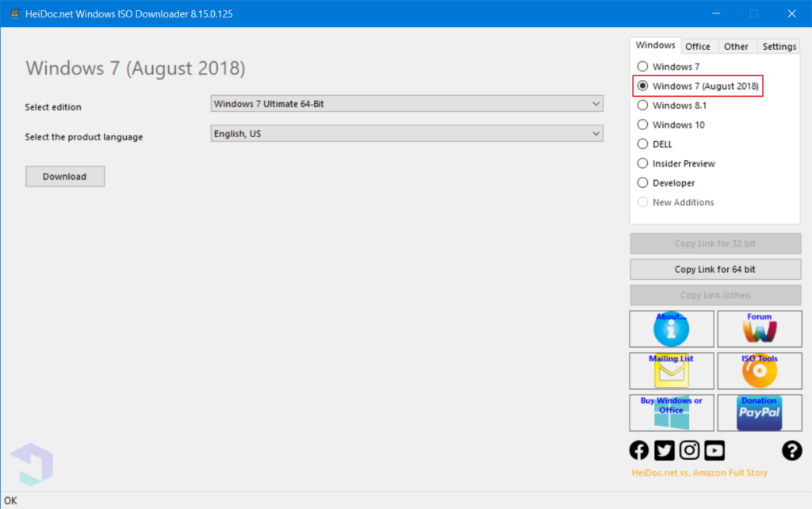
Task: Open the Settings tab
Action: pos(778,46)
